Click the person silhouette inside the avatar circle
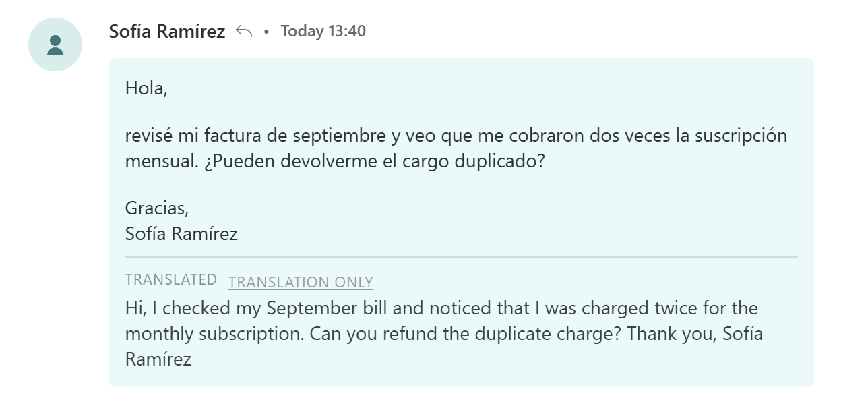This screenshot has height=406, width=868. coord(55,45)
